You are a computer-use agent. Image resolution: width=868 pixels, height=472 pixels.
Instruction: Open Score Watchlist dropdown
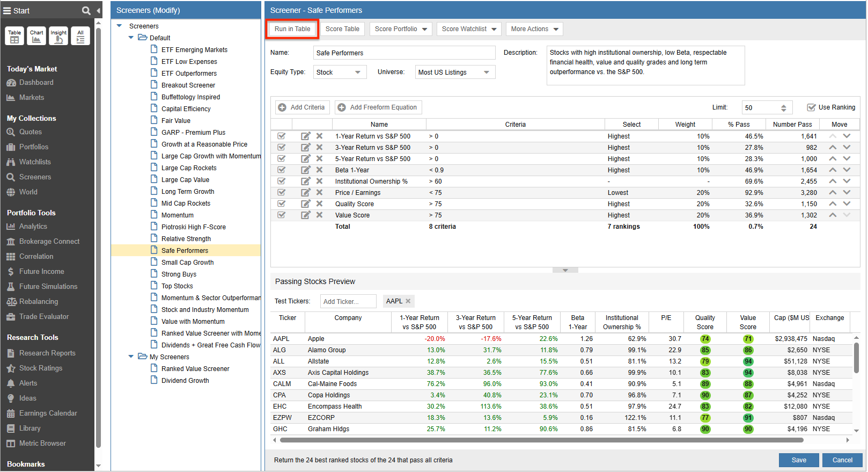[469, 29]
